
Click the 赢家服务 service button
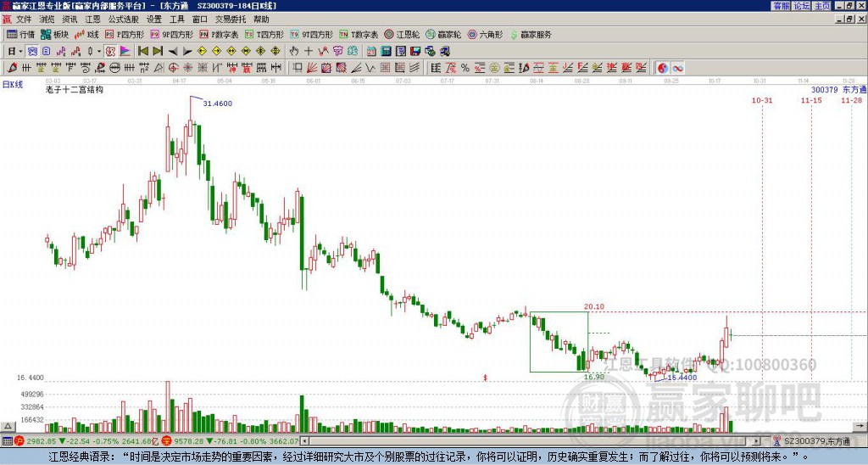pos(531,34)
